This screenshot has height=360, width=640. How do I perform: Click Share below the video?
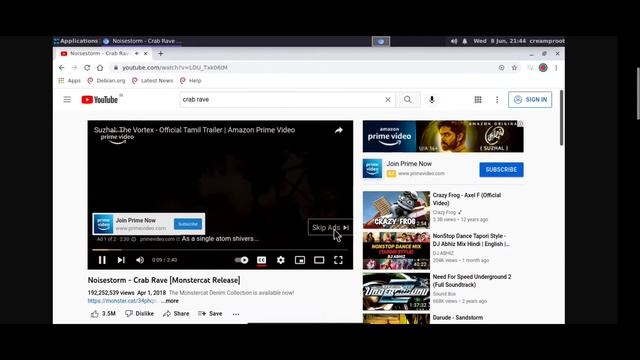176,314
